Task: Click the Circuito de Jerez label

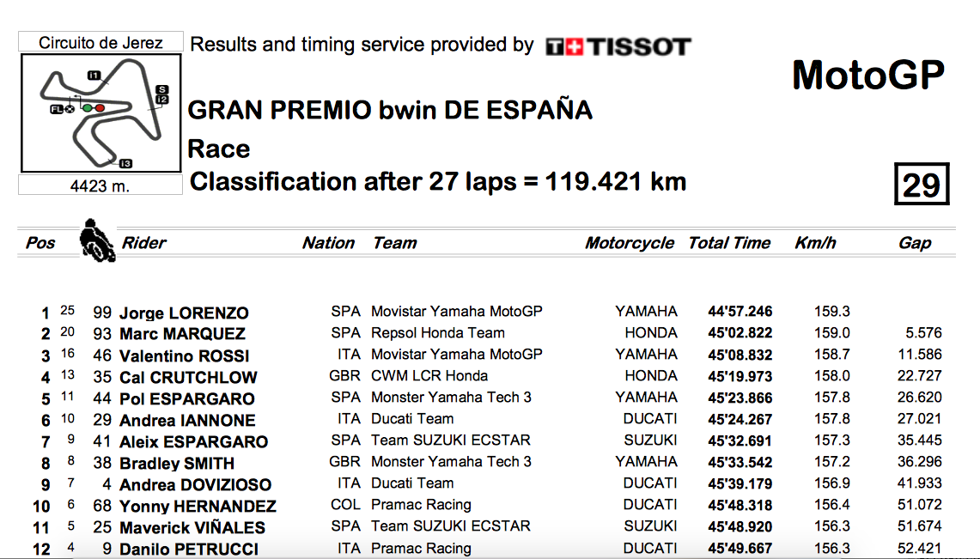Action: pyautogui.click(x=100, y=42)
